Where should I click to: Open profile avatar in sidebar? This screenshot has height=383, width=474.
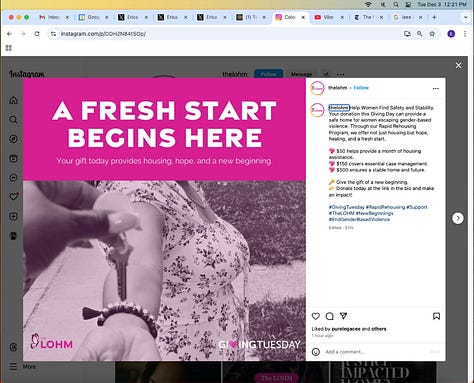coord(13,236)
